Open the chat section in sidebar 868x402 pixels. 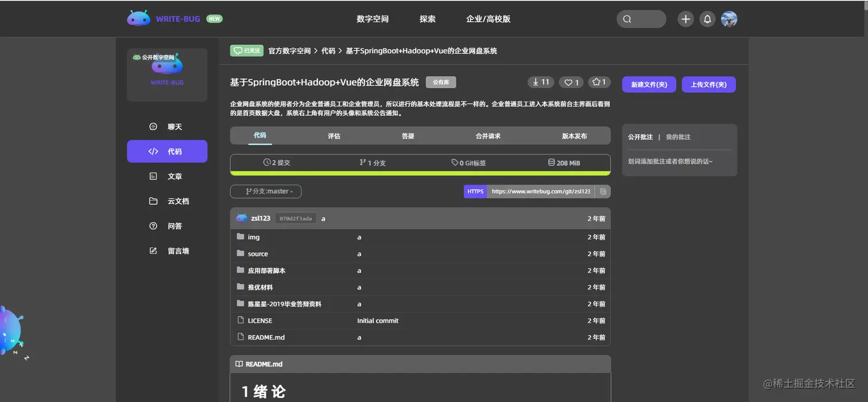[167, 126]
